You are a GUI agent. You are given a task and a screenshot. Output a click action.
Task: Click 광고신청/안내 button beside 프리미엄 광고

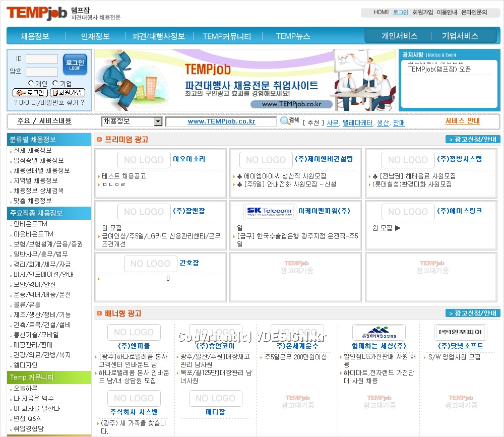[473, 139]
